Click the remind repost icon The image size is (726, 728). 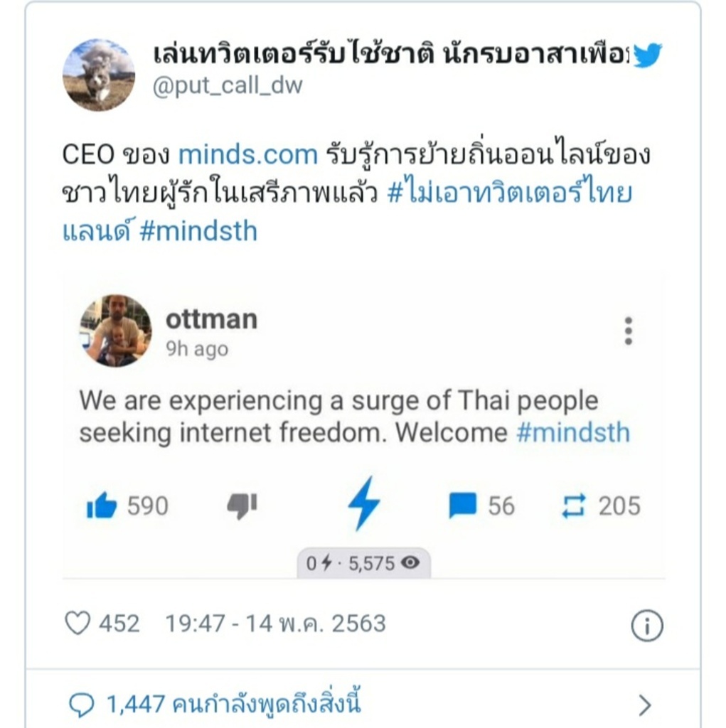(573, 506)
